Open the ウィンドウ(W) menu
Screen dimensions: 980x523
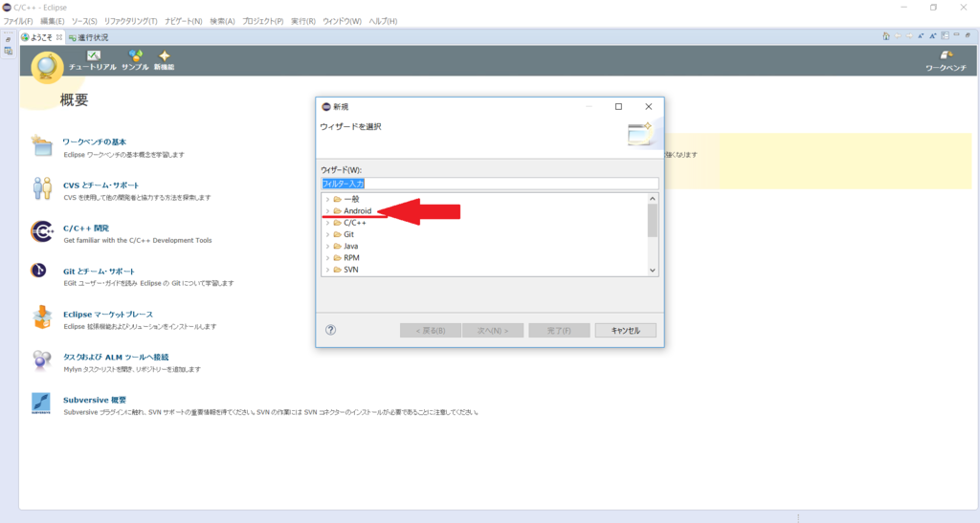342,21
